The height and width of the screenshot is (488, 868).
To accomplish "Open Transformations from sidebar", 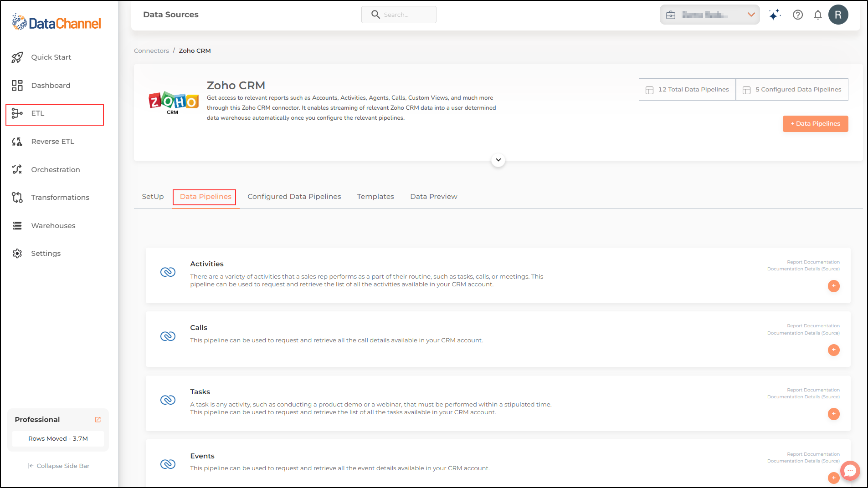I will [x=60, y=198].
